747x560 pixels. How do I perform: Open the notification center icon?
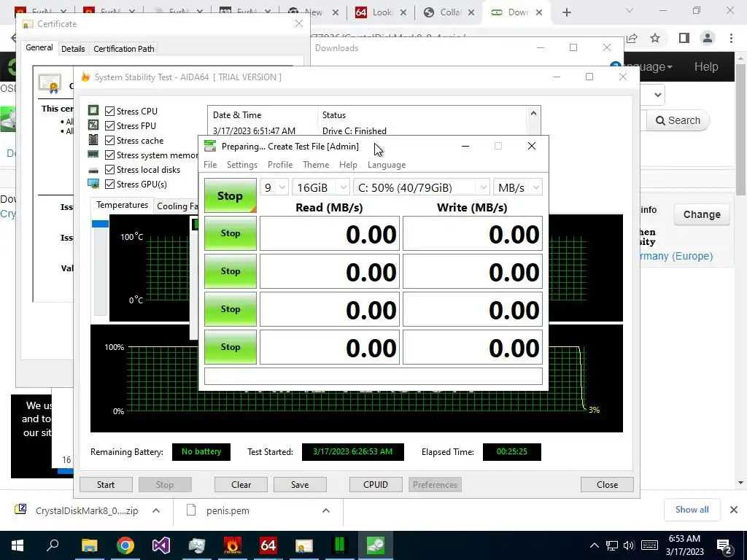(724, 546)
